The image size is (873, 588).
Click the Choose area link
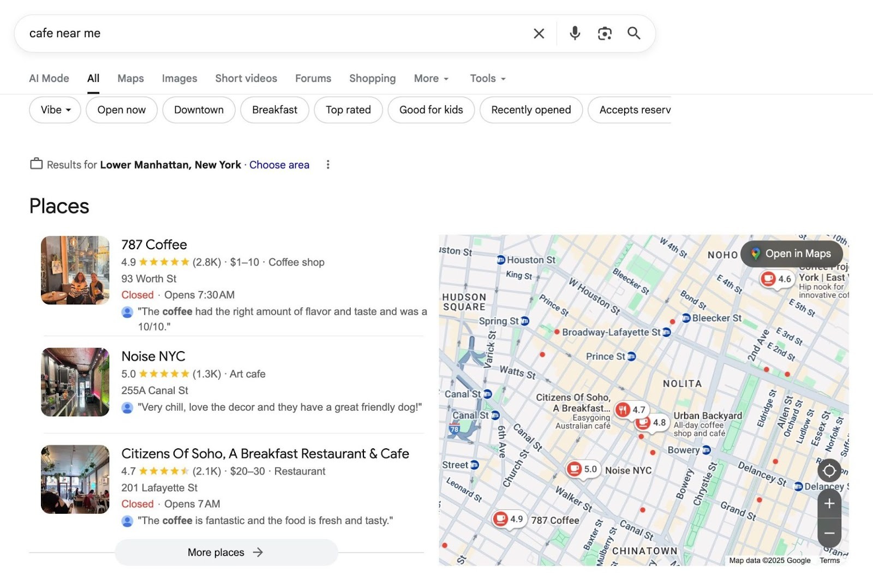[x=279, y=164]
